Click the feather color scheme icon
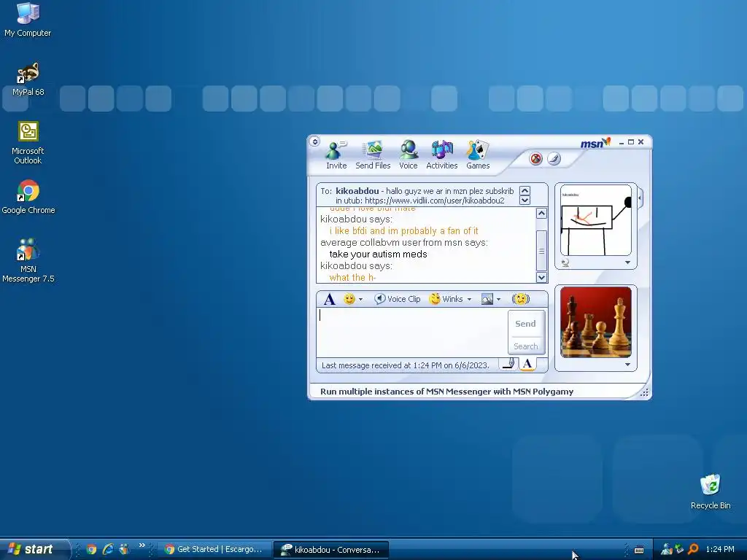Screen dimensions: 747x560 (x=554, y=158)
